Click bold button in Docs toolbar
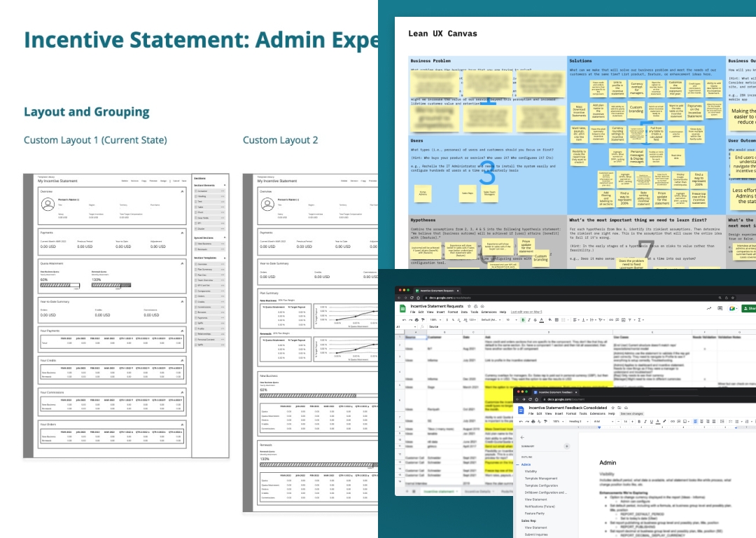Screen dimensions: 756x538 pos(639,421)
